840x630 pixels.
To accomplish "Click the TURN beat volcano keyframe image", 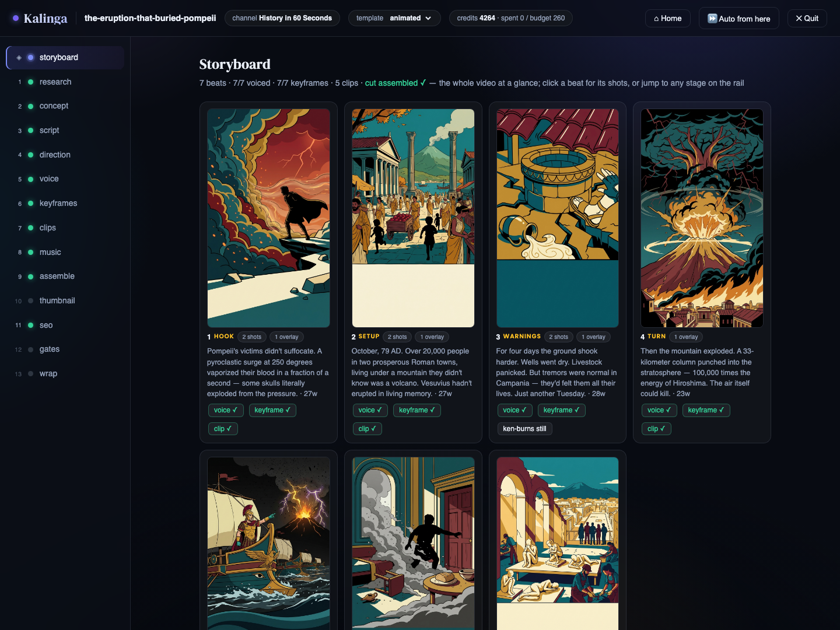I will 702,218.
